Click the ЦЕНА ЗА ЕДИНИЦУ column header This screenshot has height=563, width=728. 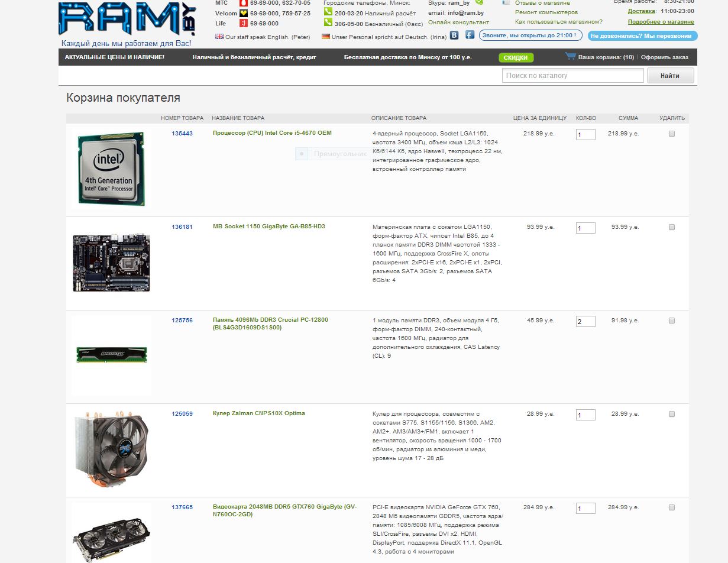(x=540, y=118)
